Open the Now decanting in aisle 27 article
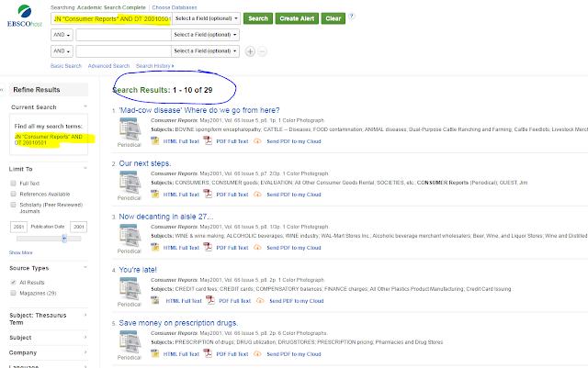588x368 pixels. [x=166, y=217]
